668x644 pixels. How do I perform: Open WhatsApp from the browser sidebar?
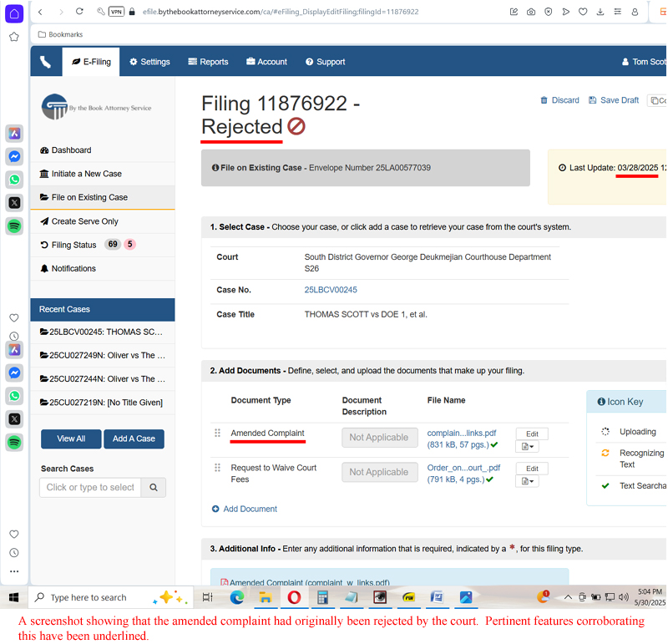point(14,179)
